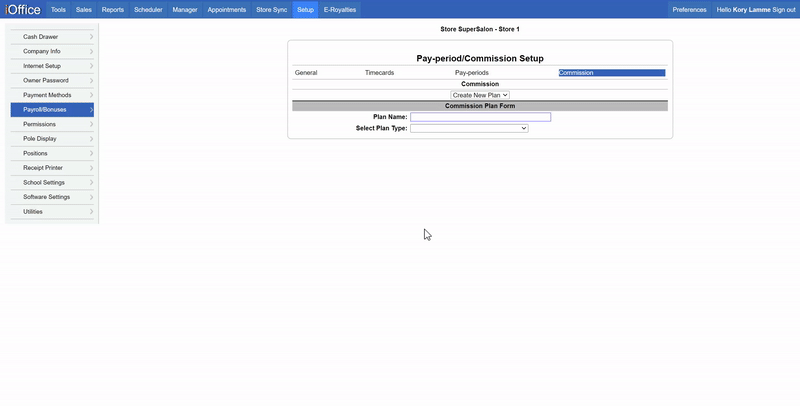Screen dimensions: 800x406
Task: Click chevron arrow beside Company Info
Action: [x=91, y=52]
